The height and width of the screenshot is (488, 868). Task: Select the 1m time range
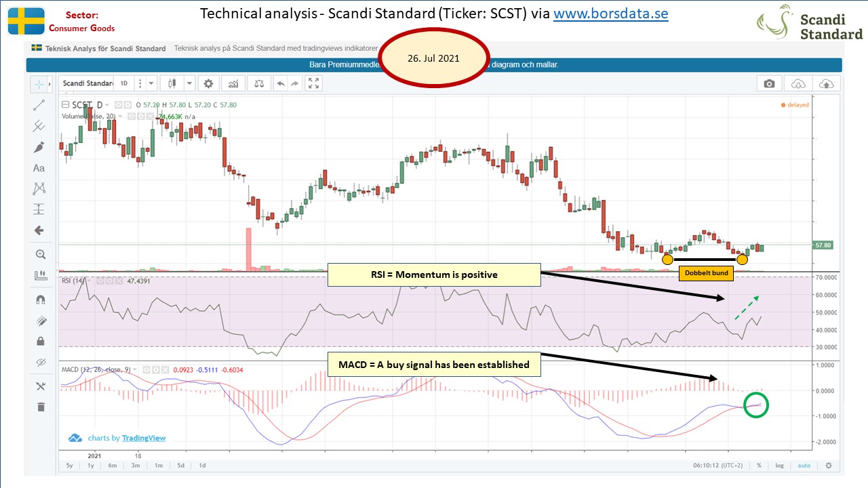tap(158, 466)
